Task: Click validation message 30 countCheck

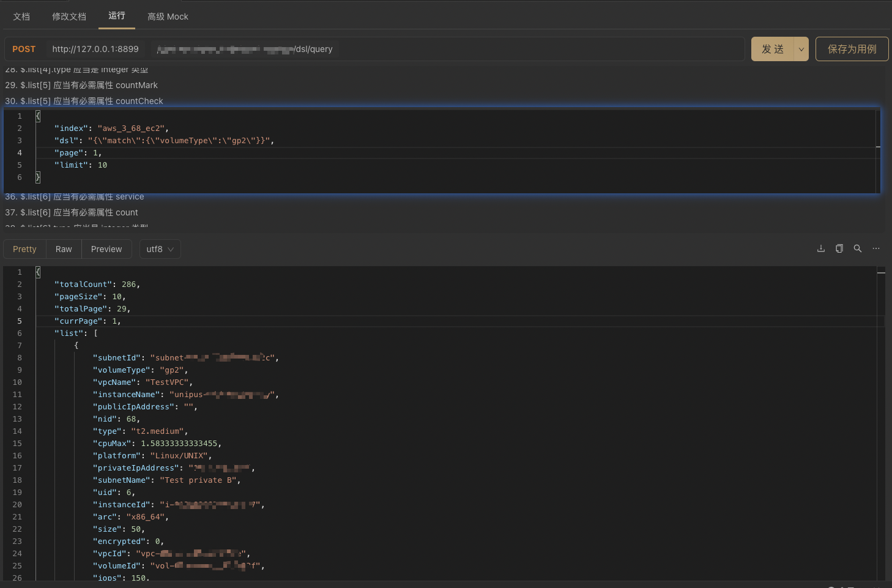Action: (x=84, y=101)
